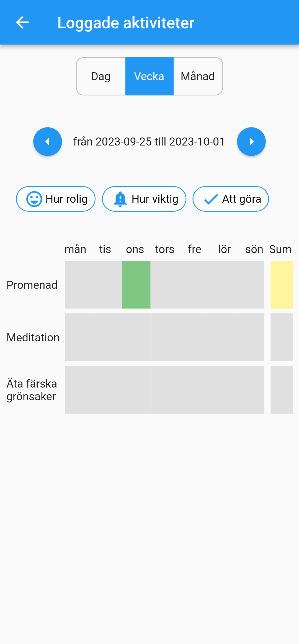Open the Promenad activity row label

32,285
